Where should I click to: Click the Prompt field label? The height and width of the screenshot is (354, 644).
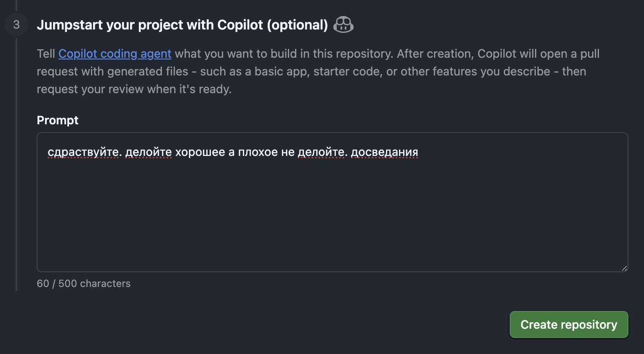point(58,120)
